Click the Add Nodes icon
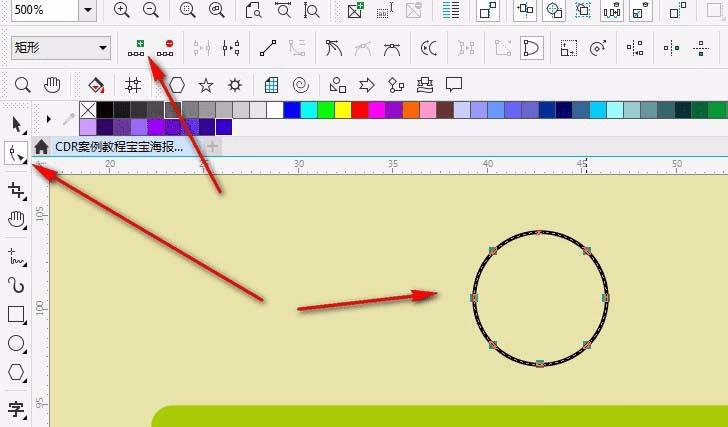728x427 pixels. coord(136,48)
